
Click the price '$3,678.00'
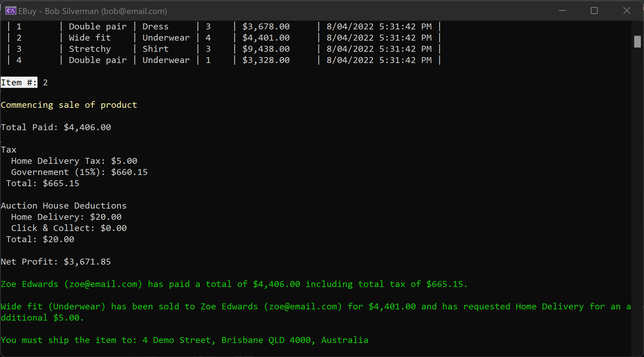pyautogui.click(x=266, y=27)
